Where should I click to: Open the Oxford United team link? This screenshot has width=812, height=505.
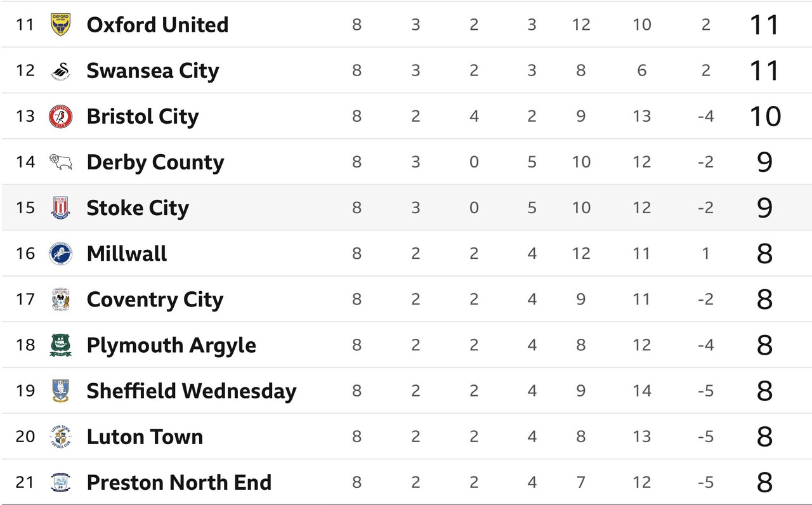(x=157, y=25)
